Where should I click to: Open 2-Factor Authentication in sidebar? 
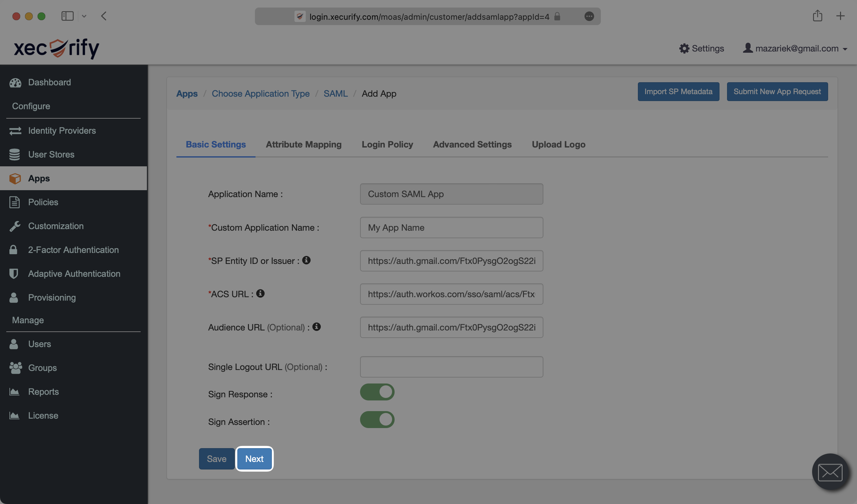pyautogui.click(x=73, y=250)
